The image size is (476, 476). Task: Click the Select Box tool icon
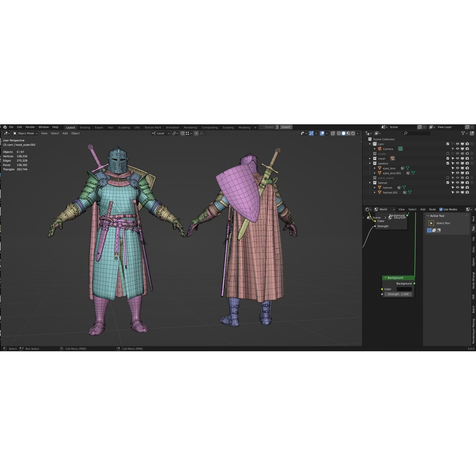tap(431, 223)
